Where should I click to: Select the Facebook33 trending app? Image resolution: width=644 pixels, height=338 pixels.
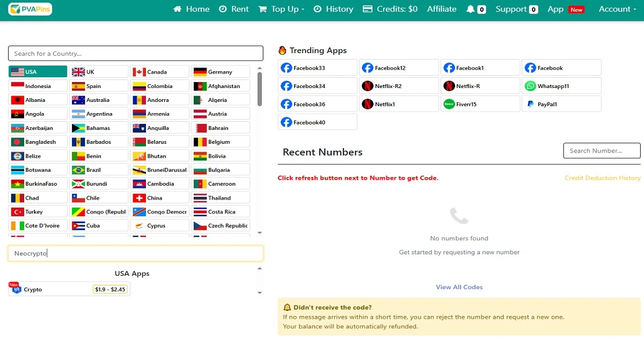(318, 68)
